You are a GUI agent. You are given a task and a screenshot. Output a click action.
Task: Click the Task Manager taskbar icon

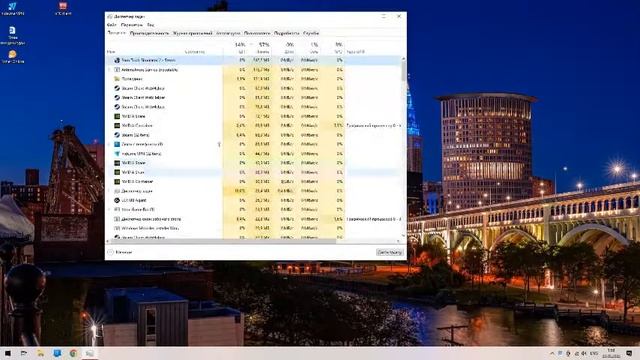pyautogui.click(x=89, y=353)
